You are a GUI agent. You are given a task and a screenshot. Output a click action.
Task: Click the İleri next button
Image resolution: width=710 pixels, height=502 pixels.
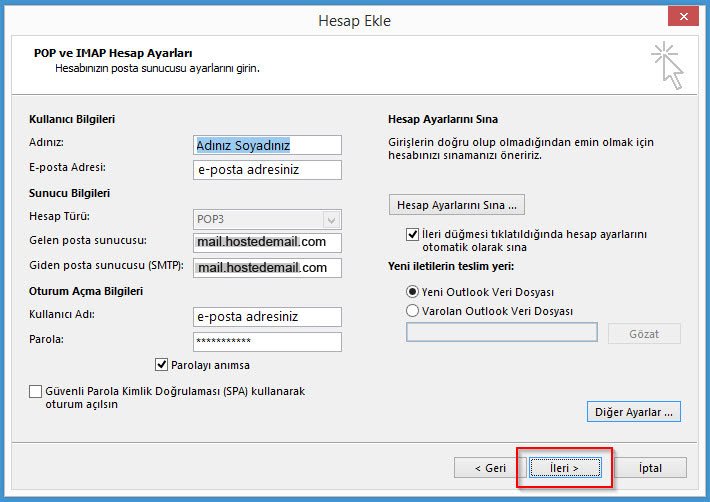(x=564, y=467)
